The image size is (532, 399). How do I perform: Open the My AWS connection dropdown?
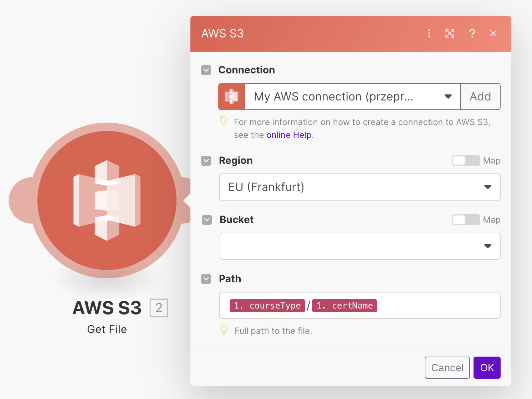(x=352, y=97)
